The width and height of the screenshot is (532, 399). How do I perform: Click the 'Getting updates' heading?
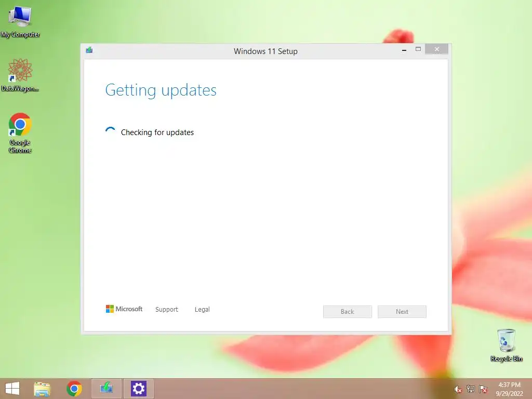click(x=161, y=90)
